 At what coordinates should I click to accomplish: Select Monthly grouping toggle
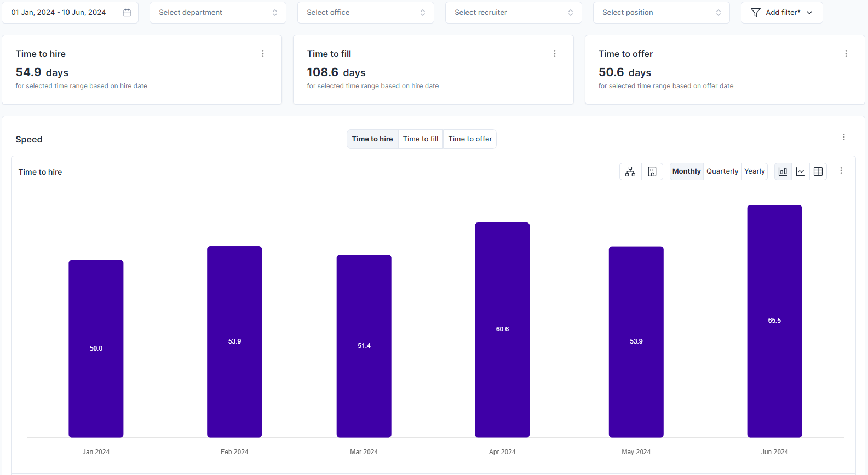687,171
